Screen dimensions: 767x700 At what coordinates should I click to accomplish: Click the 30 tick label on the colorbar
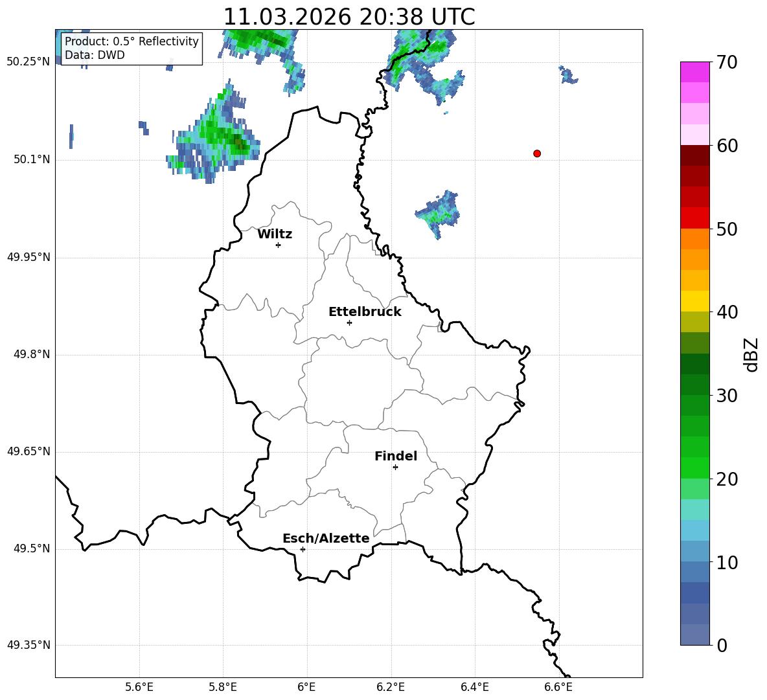click(x=728, y=396)
